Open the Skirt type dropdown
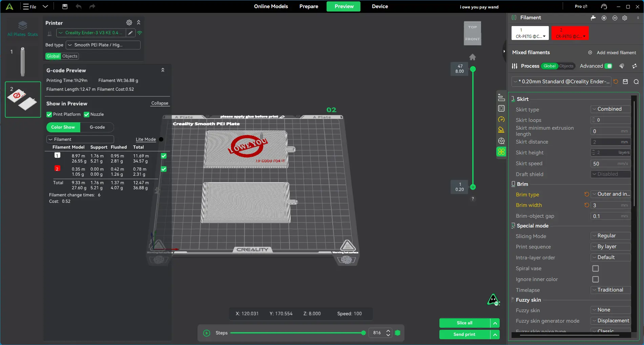Screen dimensions: 644x345 coord(611,109)
